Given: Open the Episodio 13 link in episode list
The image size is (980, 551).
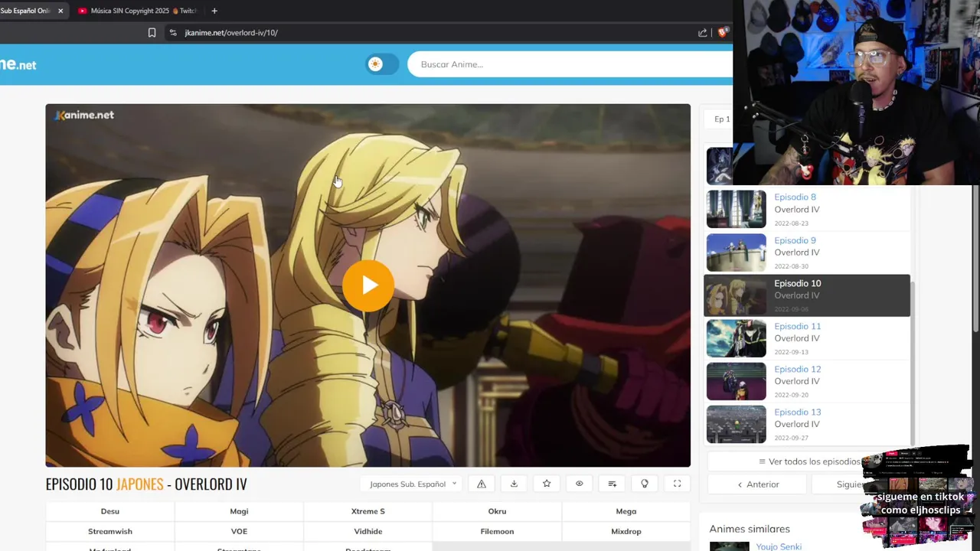Looking at the screenshot, I should (797, 412).
